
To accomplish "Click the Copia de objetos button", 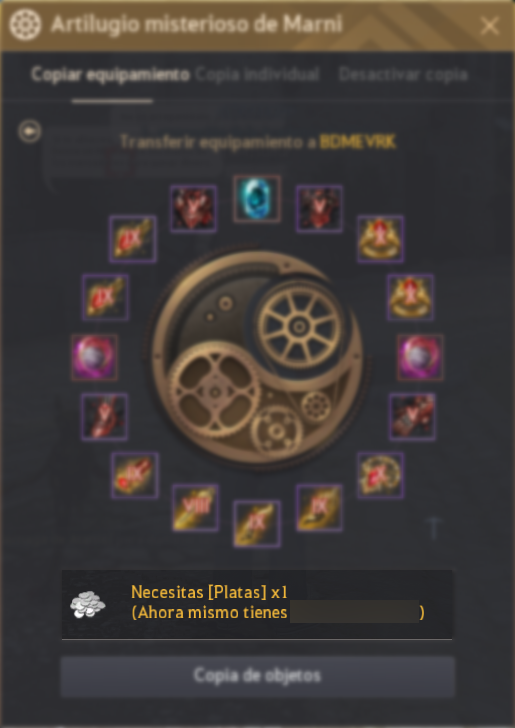I will click(x=257, y=676).
